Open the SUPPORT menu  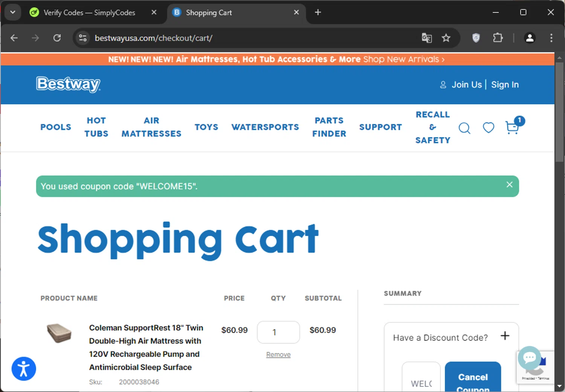click(x=380, y=127)
